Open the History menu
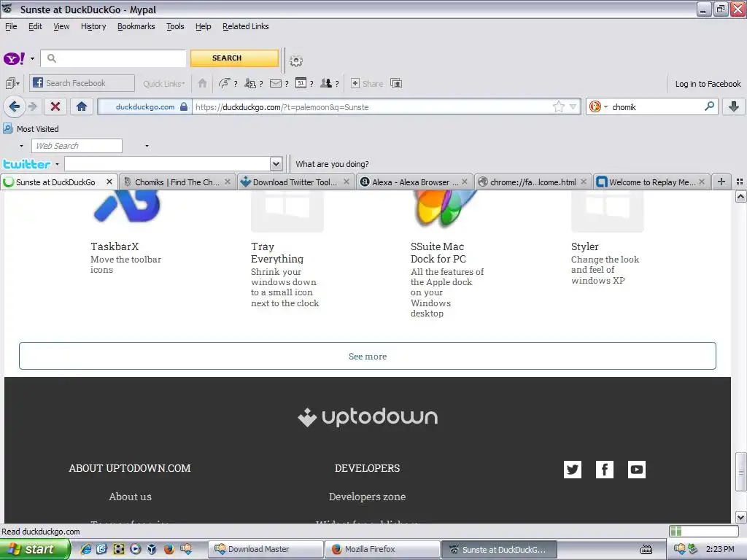 (93, 27)
